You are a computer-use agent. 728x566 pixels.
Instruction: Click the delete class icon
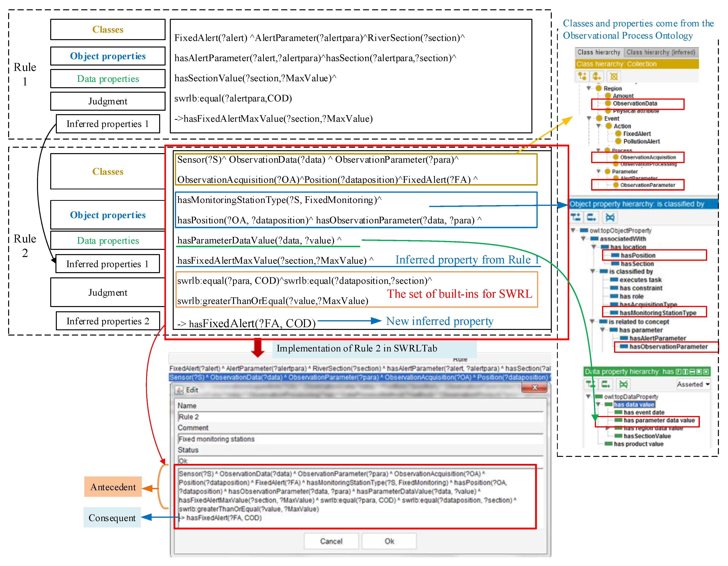pyautogui.click(x=614, y=76)
